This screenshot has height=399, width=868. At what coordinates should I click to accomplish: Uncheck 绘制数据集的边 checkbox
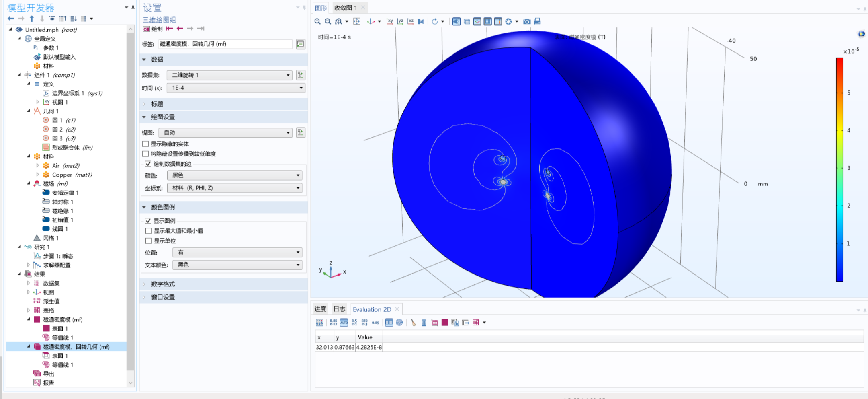pyautogui.click(x=148, y=164)
